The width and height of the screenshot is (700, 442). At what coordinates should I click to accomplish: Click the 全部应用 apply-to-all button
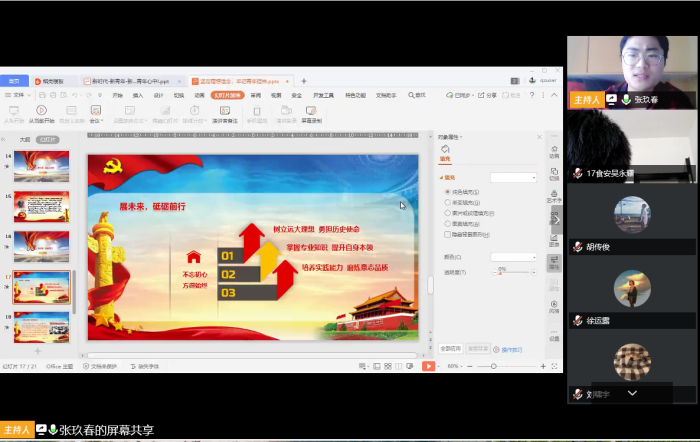tap(451, 349)
